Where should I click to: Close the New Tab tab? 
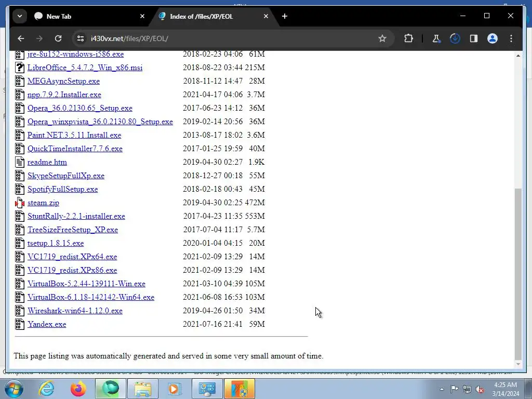point(142,16)
